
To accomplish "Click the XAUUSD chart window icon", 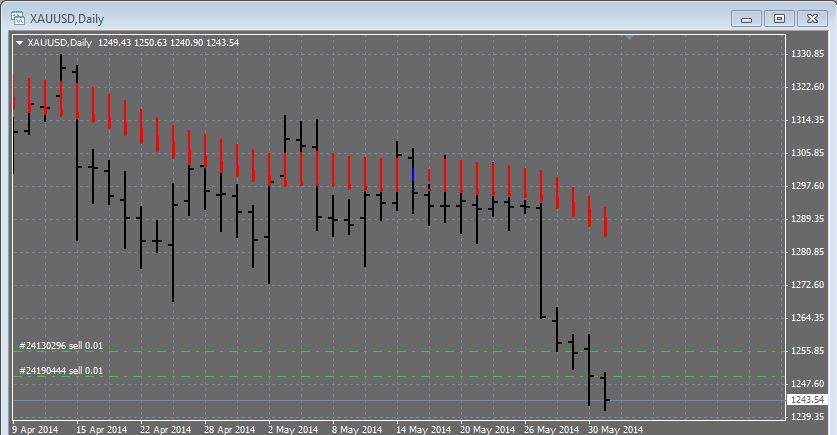I will tap(18, 18).
